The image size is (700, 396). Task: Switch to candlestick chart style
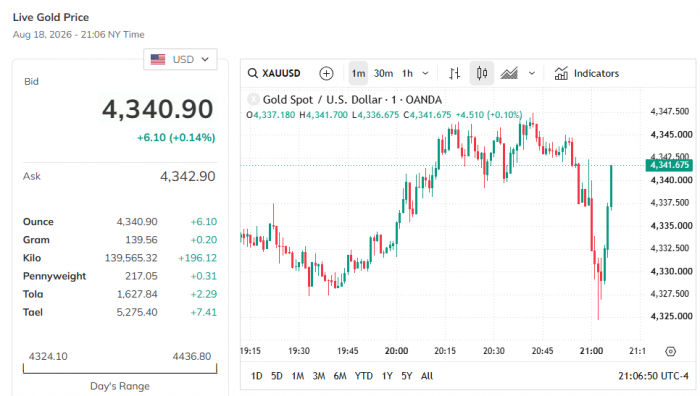482,73
